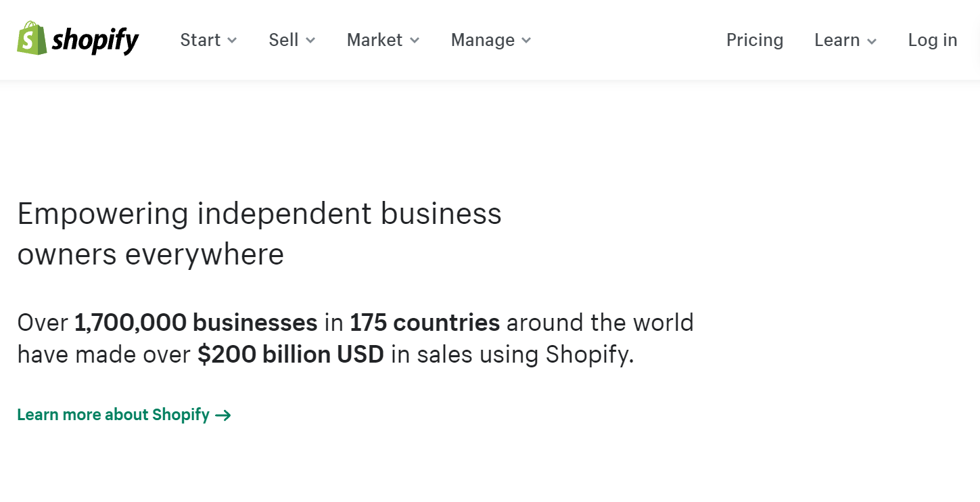Open the Sell navigation menu label
This screenshot has width=980, height=502.
(x=283, y=40)
